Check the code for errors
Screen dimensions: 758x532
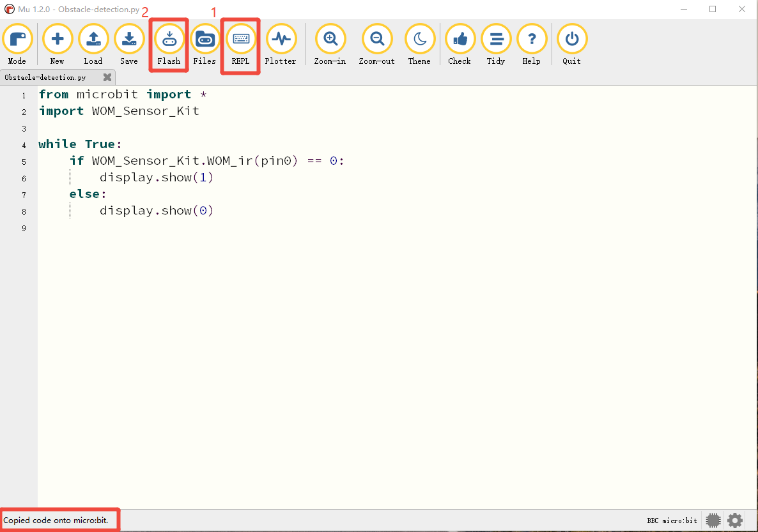(x=460, y=45)
